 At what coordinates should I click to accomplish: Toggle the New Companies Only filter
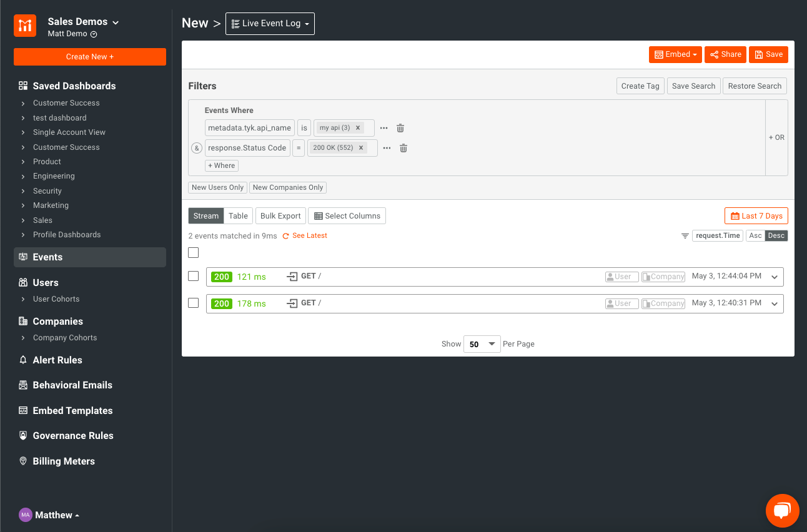pos(288,187)
